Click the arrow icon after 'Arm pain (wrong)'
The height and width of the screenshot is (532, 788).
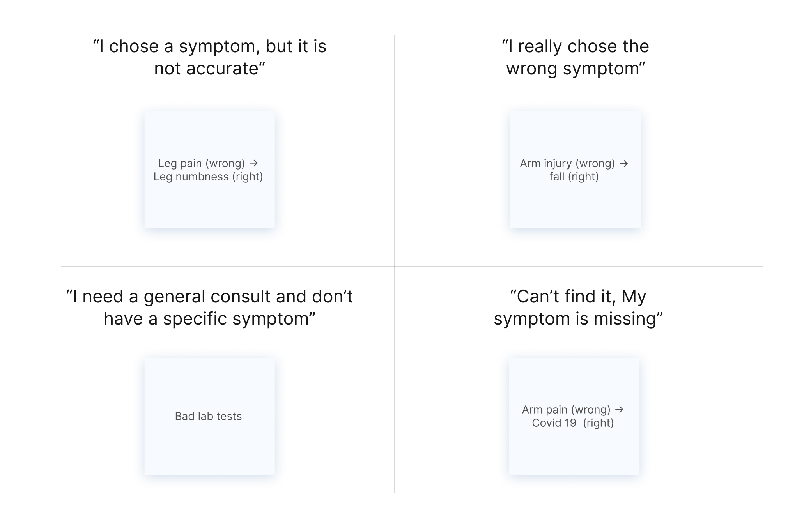[619, 409]
